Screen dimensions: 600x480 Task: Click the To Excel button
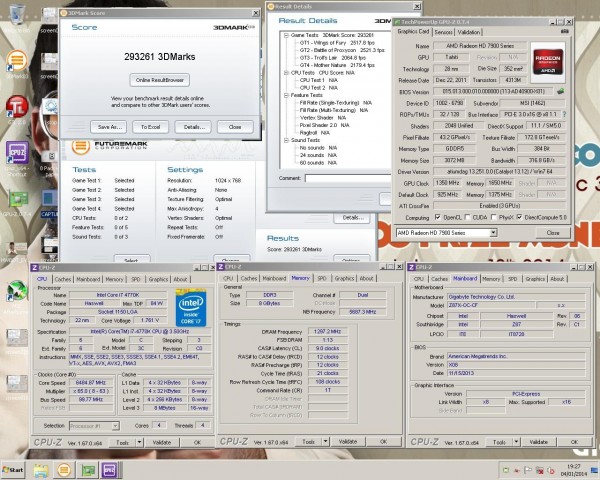coord(148,127)
